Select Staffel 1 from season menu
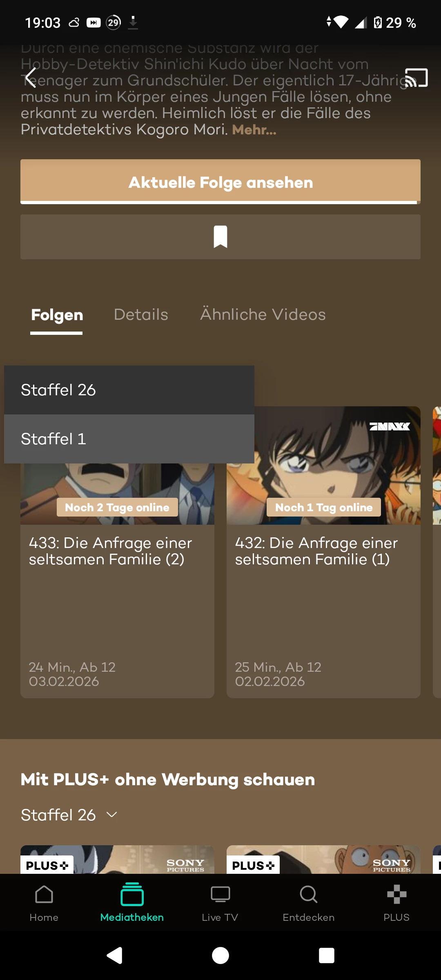This screenshot has width=441, height=980. [x=129, y=439]
